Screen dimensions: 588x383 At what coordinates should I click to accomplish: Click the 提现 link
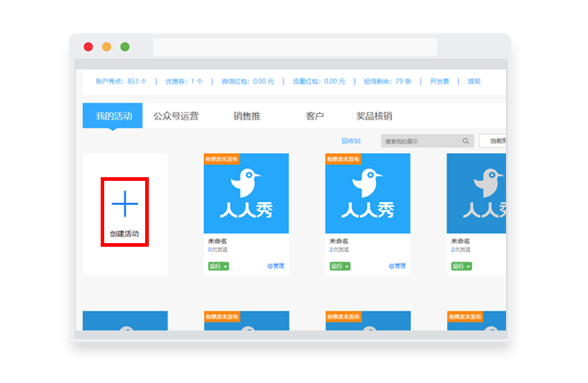coord(474,81)
